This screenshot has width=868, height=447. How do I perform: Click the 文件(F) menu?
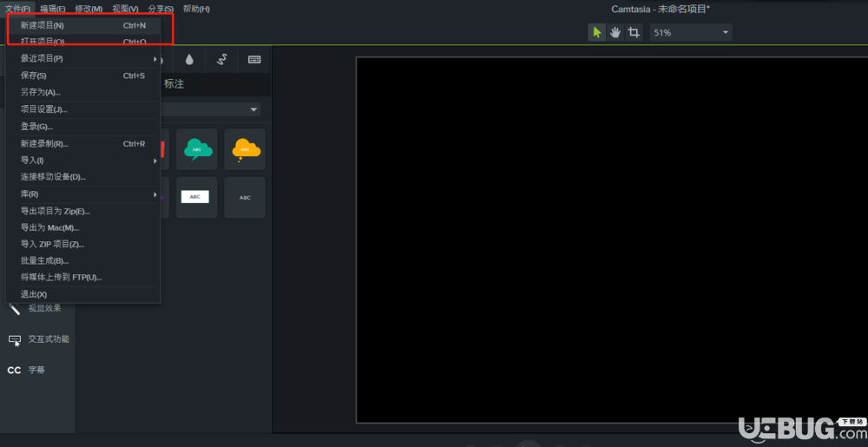pyautogui.click(x=17, y=9)
